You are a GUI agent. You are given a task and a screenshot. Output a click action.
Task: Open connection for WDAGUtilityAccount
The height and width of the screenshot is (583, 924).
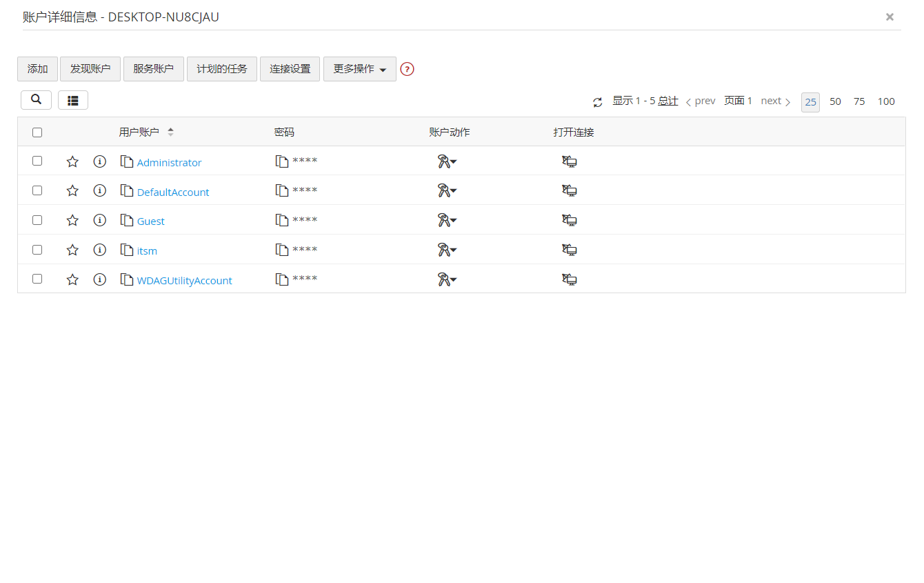click(x=570, y=279)
